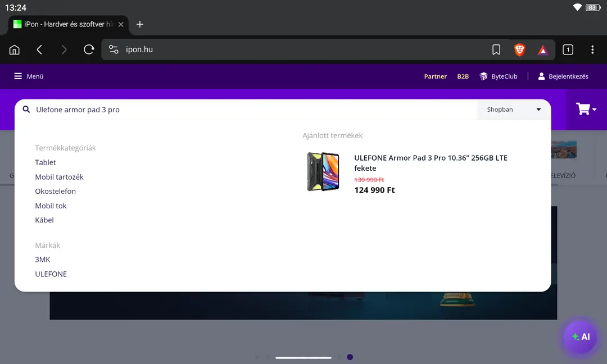Select the Okostelefon category suggestion
Image resolution: width=607 pixels, height=364 pixels.
pyautogui.click(x=55, y=191)
